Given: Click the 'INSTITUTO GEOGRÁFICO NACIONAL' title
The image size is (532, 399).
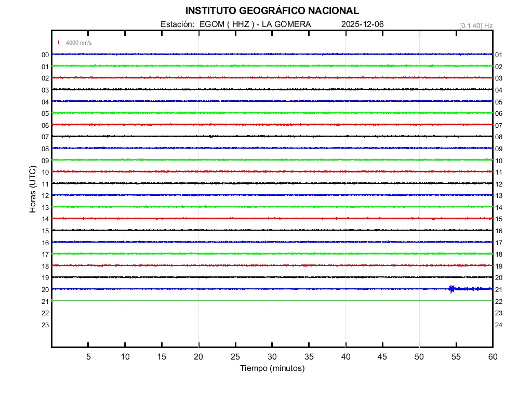Looking at the screenshot, I should pyautogui.click(x=272, y=11).
